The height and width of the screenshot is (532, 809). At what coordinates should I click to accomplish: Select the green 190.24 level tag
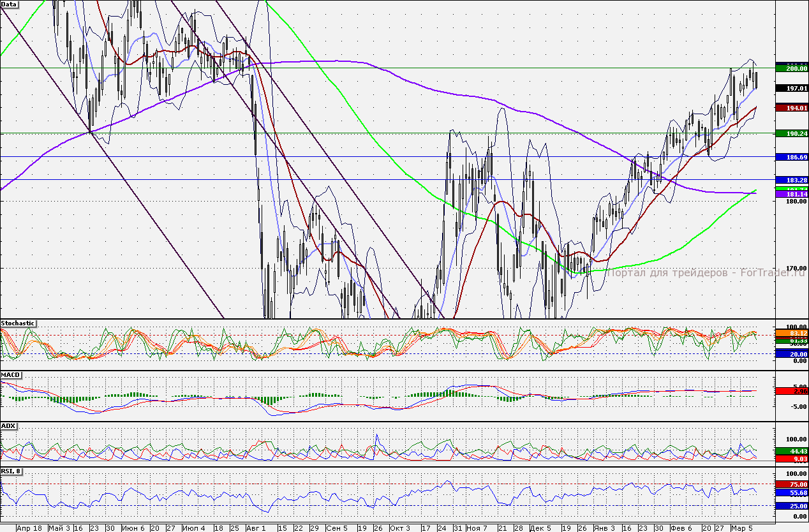(791, 133)
